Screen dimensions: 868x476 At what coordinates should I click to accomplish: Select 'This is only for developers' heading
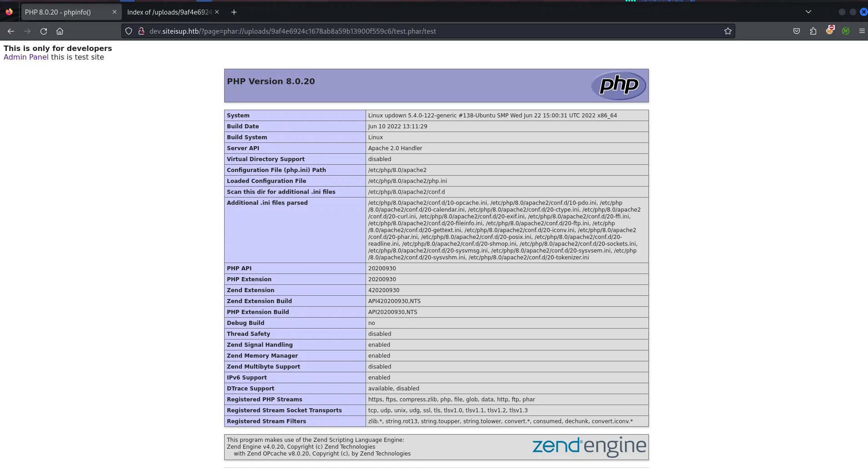58,48
